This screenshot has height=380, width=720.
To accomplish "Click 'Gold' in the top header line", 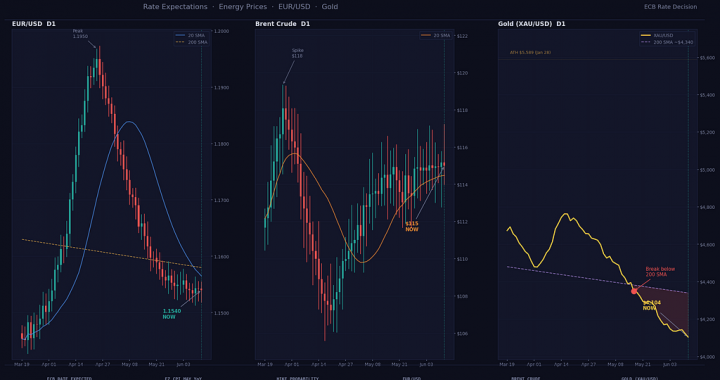I will tap(330, 7).
